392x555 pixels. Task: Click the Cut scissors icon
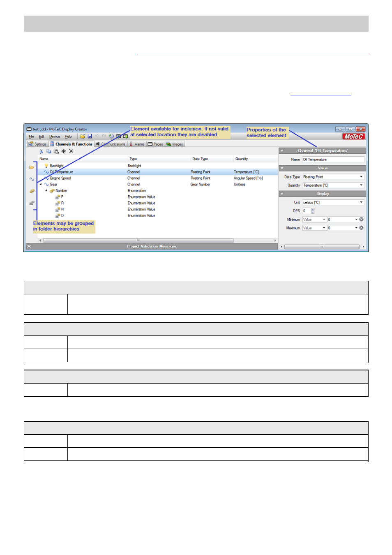pos(41,151)
